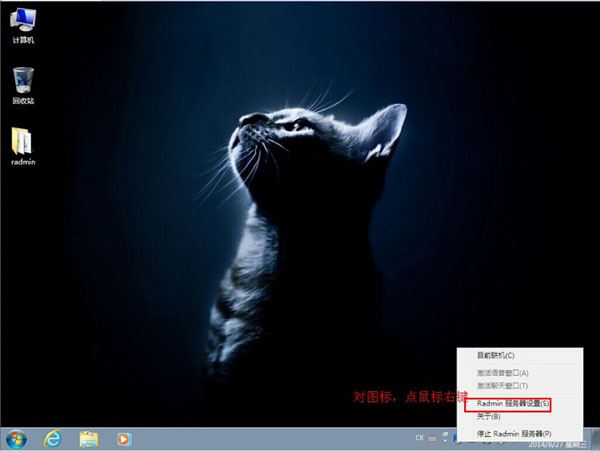
Task: Open Windows Media Player taskbar icon
Action: (x=124, y=439)
